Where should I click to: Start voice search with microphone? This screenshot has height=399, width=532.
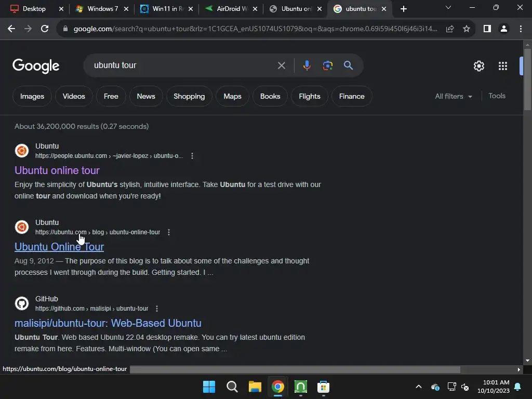coord(307,65)
